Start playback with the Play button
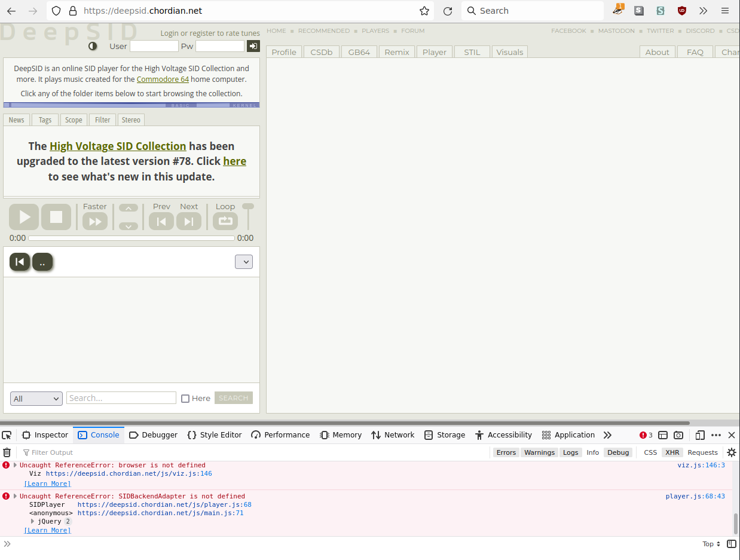 [24, 217]
